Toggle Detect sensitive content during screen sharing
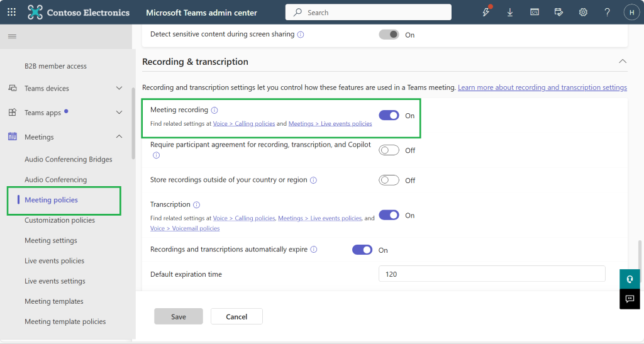644x344 pixels. click(389, 35)
